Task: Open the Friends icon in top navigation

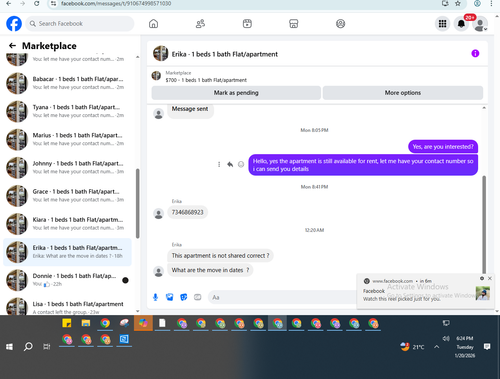Action: [x=200, y=24]
